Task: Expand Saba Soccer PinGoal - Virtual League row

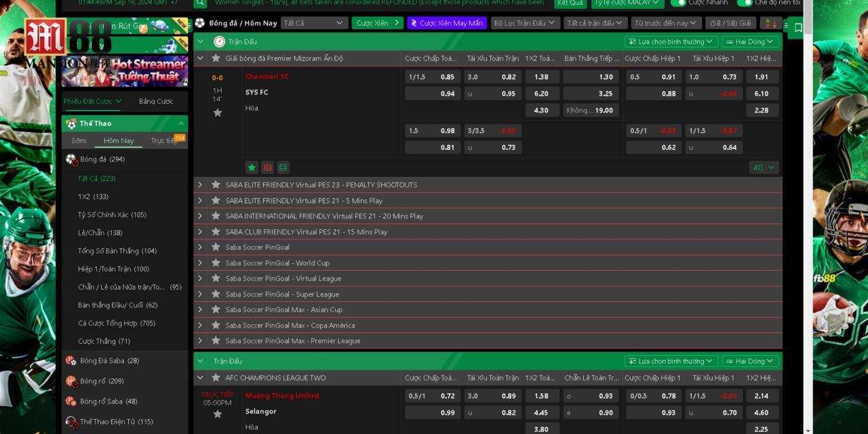Action: tap(200, 278)
